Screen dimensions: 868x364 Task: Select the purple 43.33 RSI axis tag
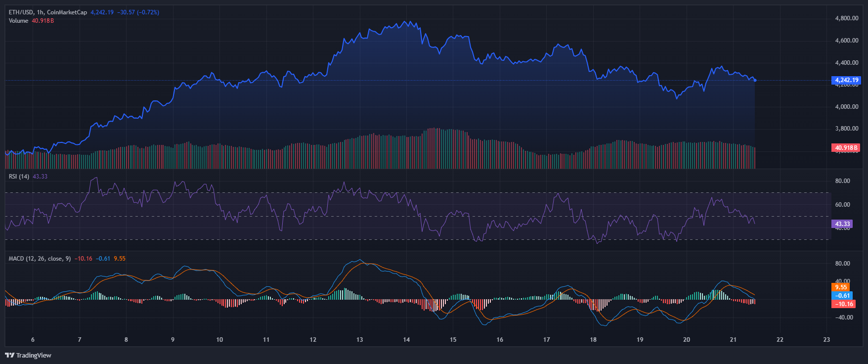(842, 224)
